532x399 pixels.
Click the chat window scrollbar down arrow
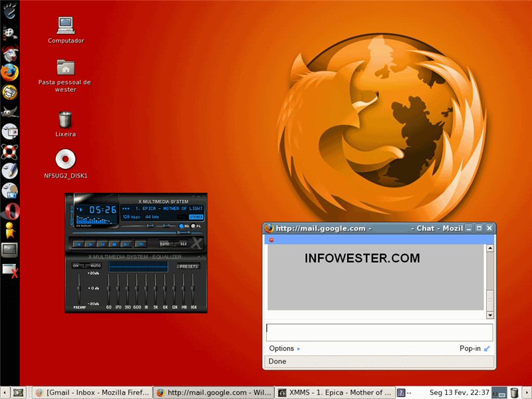tap(490, 315)
